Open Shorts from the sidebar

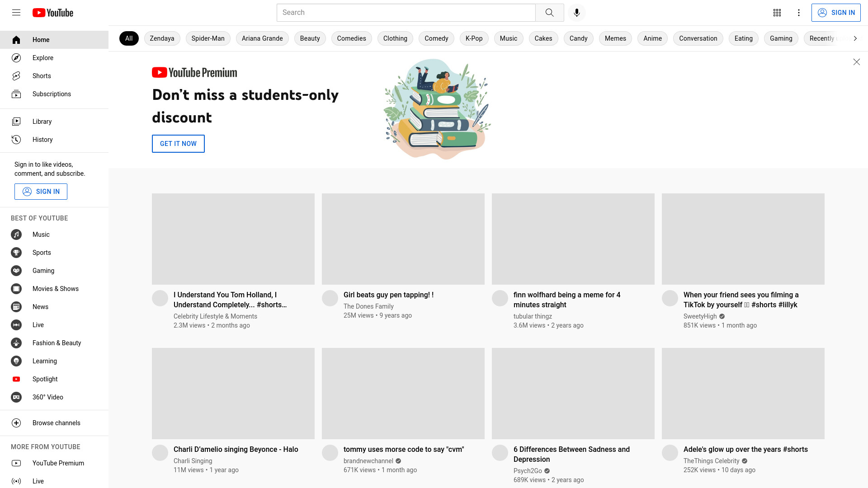(54, 76)
